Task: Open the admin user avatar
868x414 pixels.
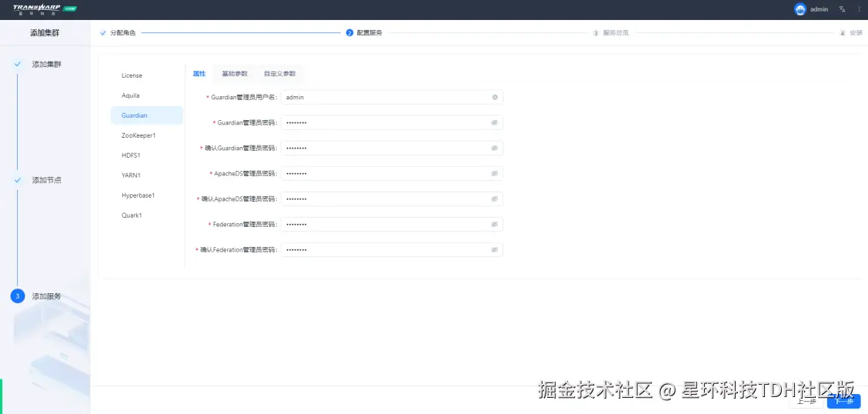Action: (x=800, y=9)
